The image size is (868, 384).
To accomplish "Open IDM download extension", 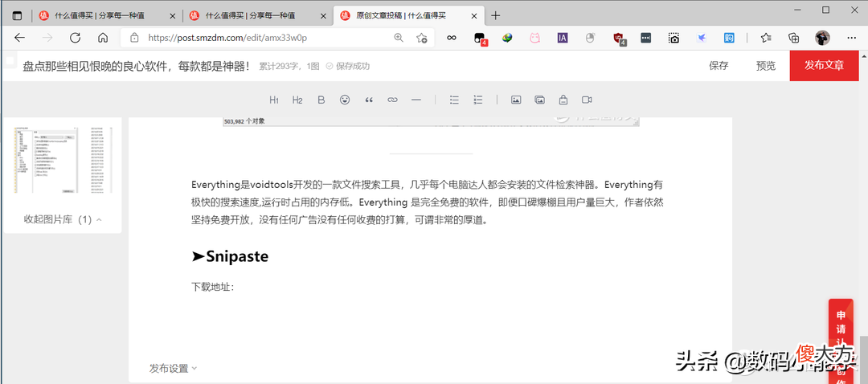I will [507, 38].
